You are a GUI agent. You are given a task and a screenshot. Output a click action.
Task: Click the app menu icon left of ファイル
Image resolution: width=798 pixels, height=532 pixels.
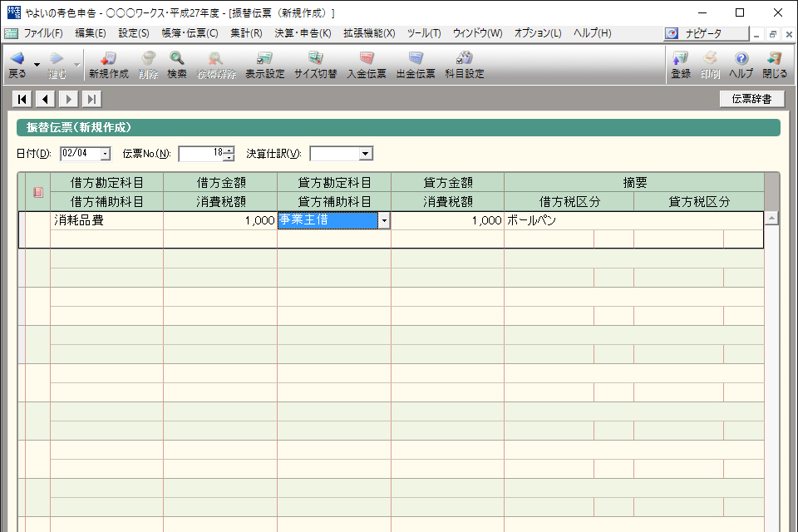tap(11, 33)
